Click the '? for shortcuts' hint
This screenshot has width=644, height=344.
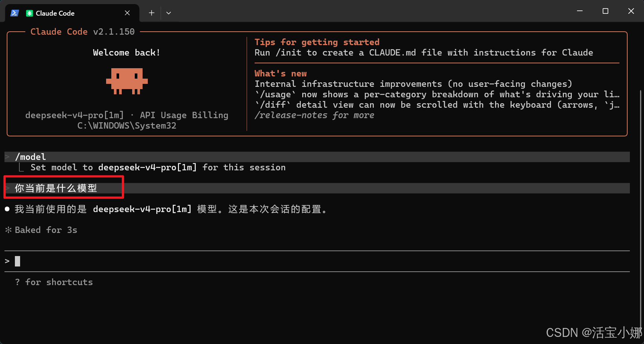(54, 282)
